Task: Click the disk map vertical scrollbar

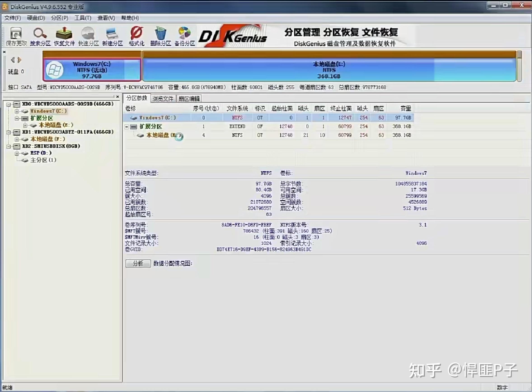Action: tap(519, 66)
